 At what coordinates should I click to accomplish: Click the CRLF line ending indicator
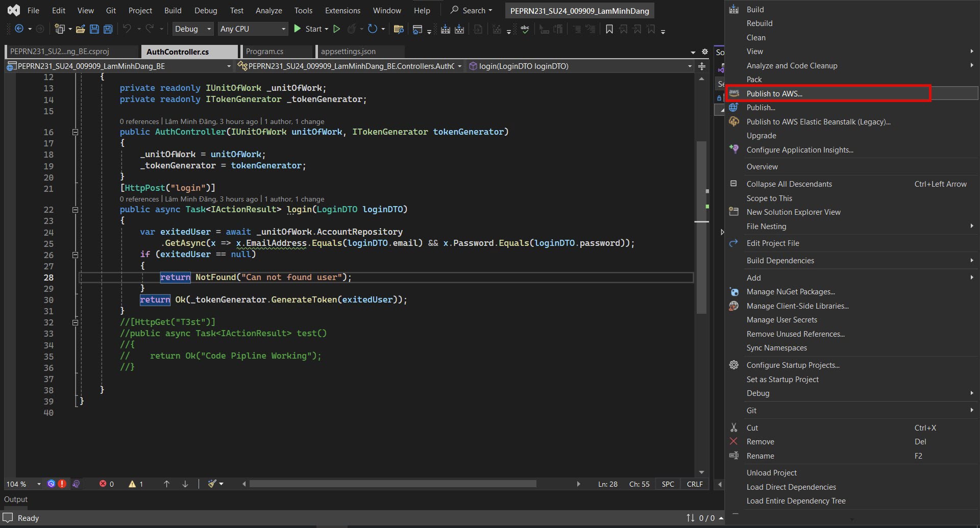[695, 484]
